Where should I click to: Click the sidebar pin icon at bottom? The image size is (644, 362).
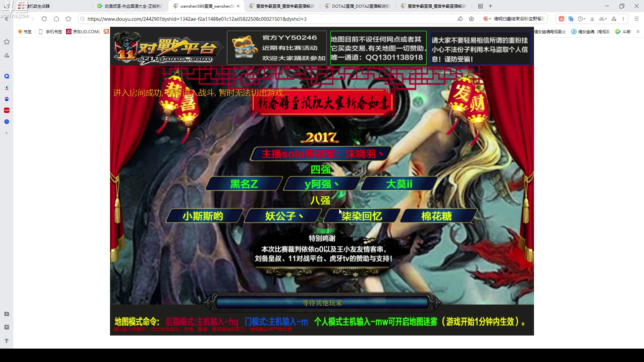[x=7, y=341]
